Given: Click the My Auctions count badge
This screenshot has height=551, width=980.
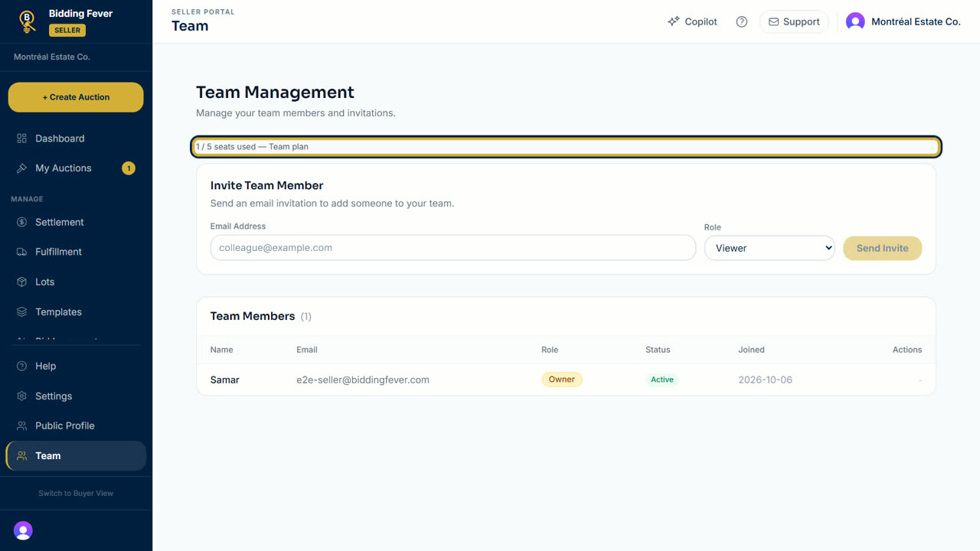Looking at the screenshot, I should click(x=129, y=168).
